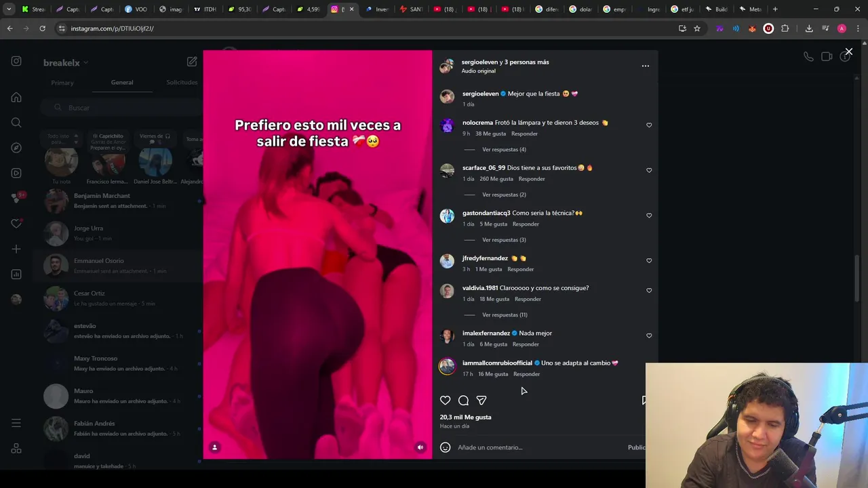View 260 likes on scarface_06_99's comment
The height and width of the screenshot is (488, 868).
(x=496, y=179)
